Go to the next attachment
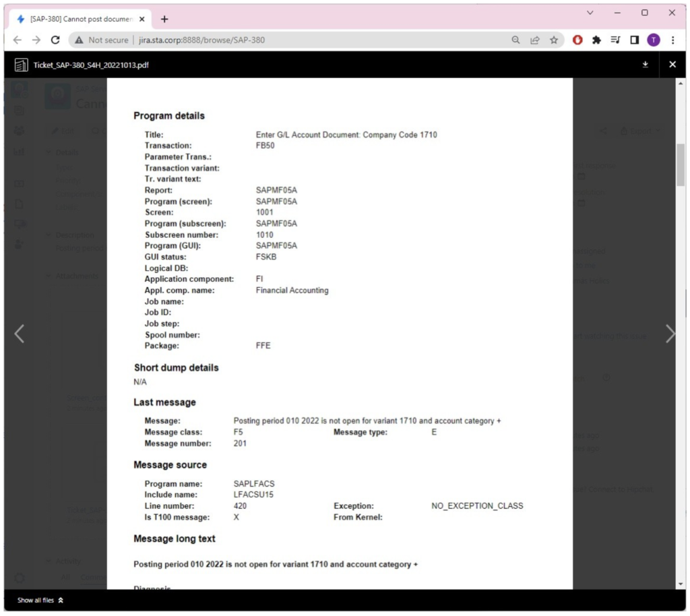Screen dimensions: 690x616 tap(670, 334)
